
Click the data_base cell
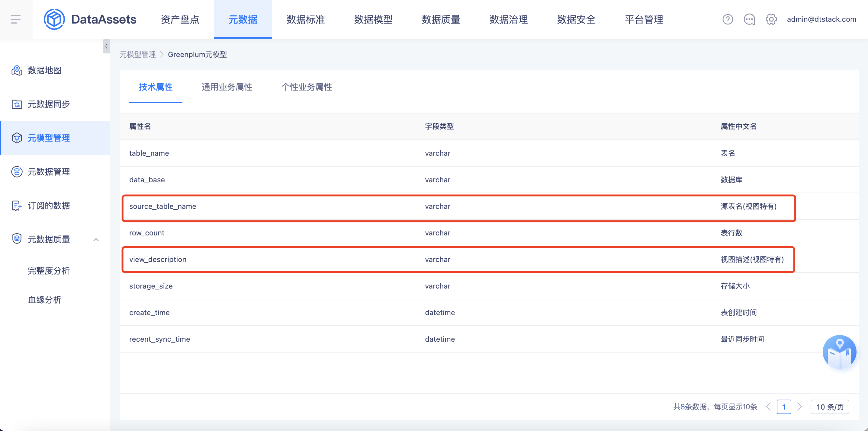pos(147,180)
